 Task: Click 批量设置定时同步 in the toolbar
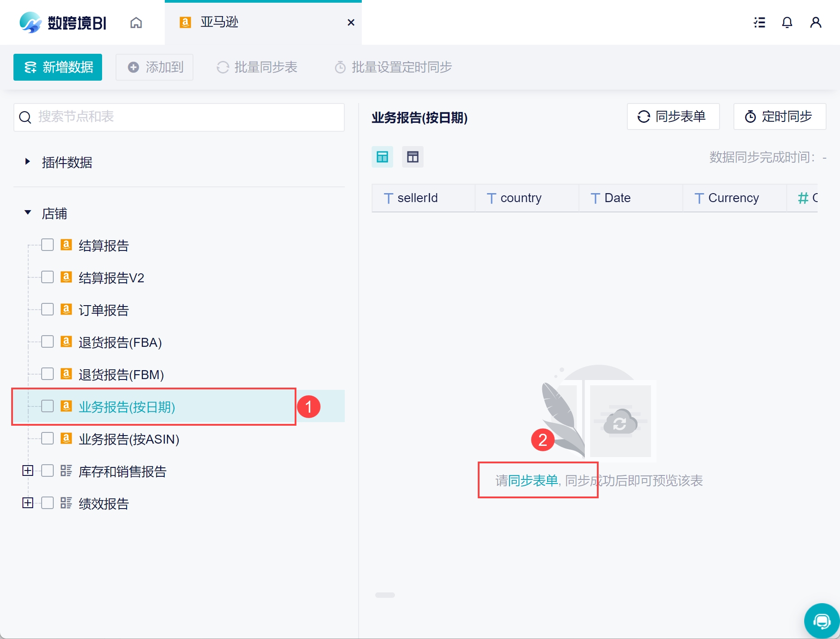click(394, 67)
